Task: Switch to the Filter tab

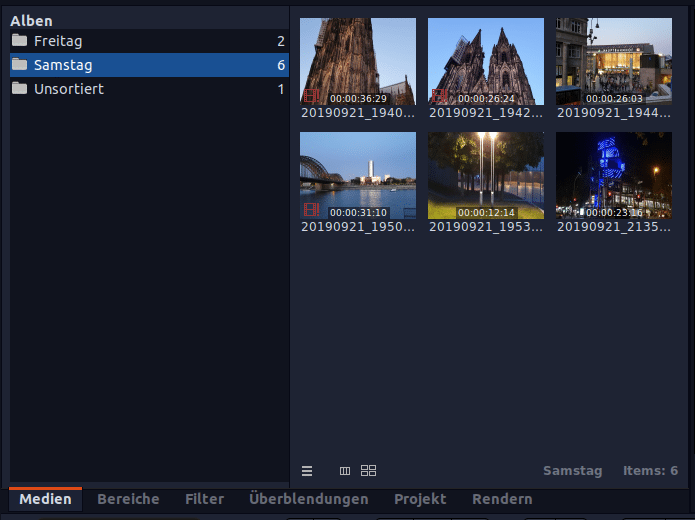Action: pyautogui.click(x=204, y=499)
